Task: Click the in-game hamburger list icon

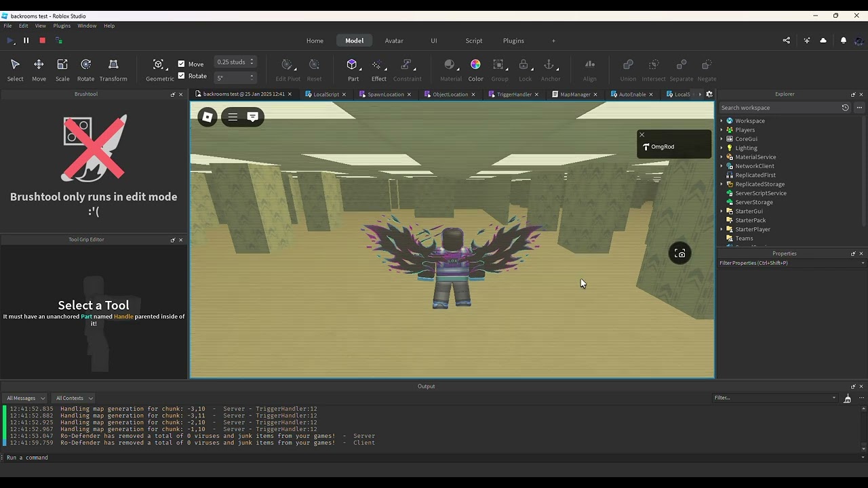Action: coord(233,117)
